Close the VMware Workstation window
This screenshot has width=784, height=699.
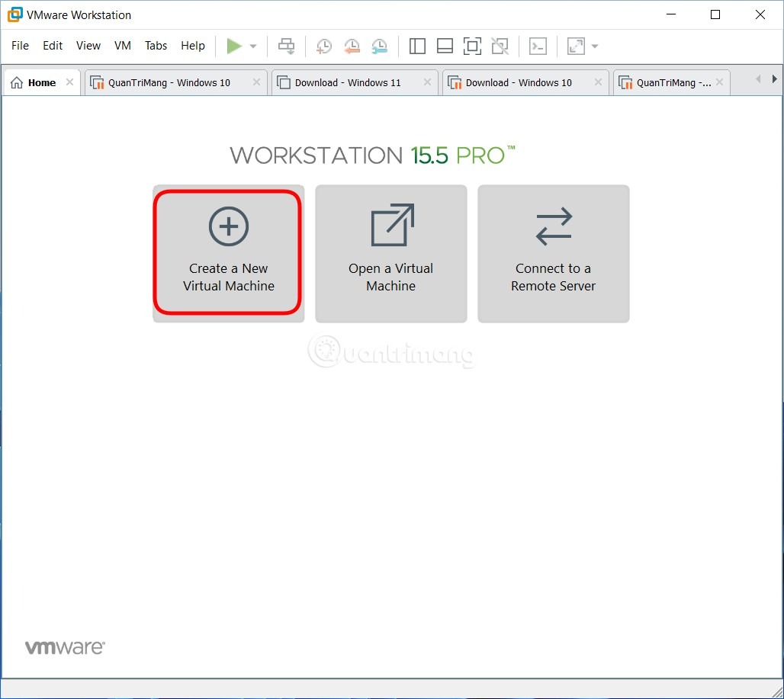pyautogui.click(x=760, y=14)
